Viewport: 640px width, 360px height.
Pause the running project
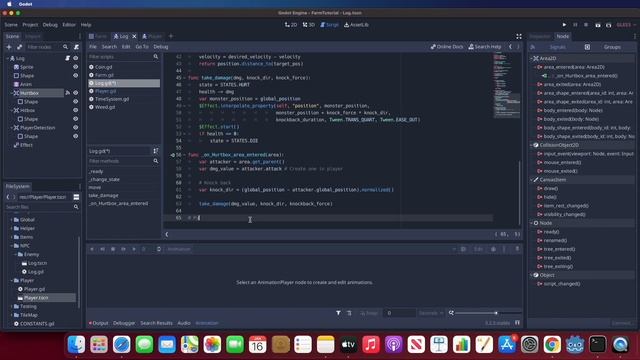575,25
